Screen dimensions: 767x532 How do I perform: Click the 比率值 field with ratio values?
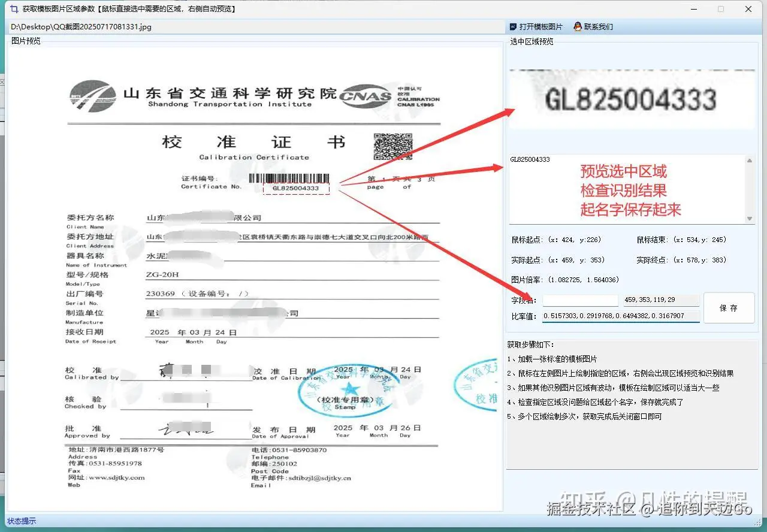pyautogui.click(x=621, y=316)
